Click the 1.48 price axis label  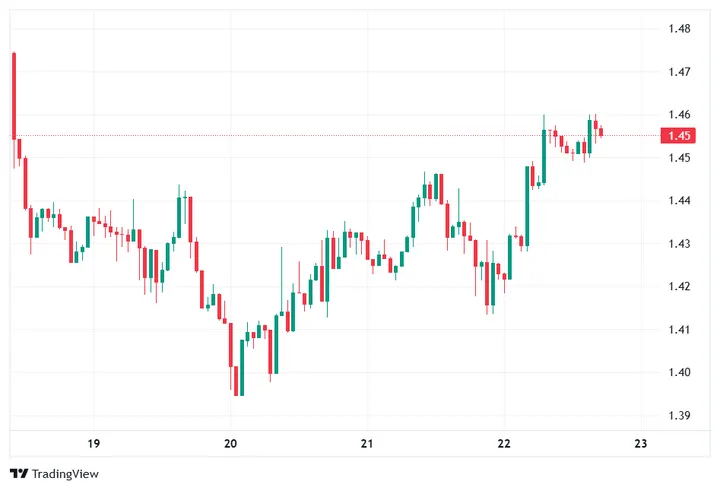click(x=680, y=29)
